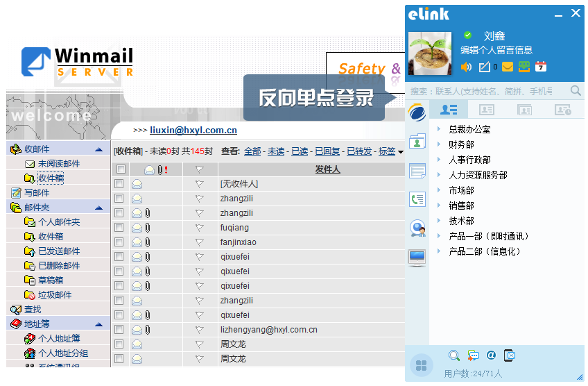Open the phone call list icon in elink sidebar
The width and height of the screenshot is (588, 386).
pyautogui.click(x=417, y=199)
